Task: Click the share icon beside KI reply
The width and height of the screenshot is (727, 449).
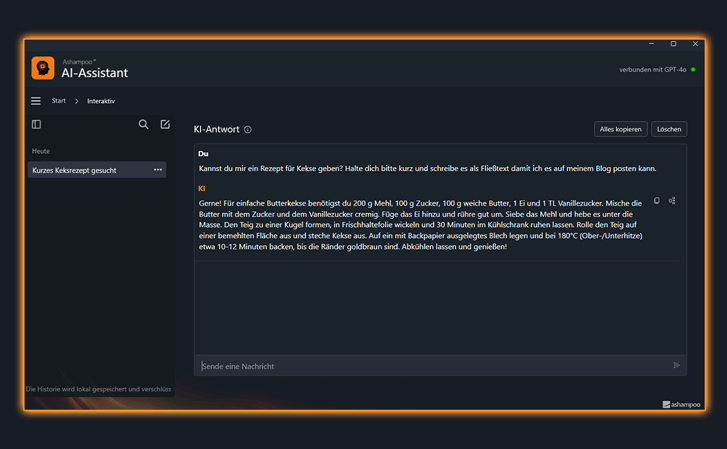Action: [x=672, y=200]
